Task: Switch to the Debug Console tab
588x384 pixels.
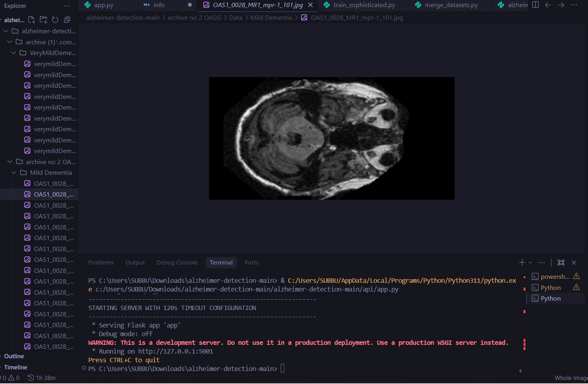Action: (x=177, y=263)
